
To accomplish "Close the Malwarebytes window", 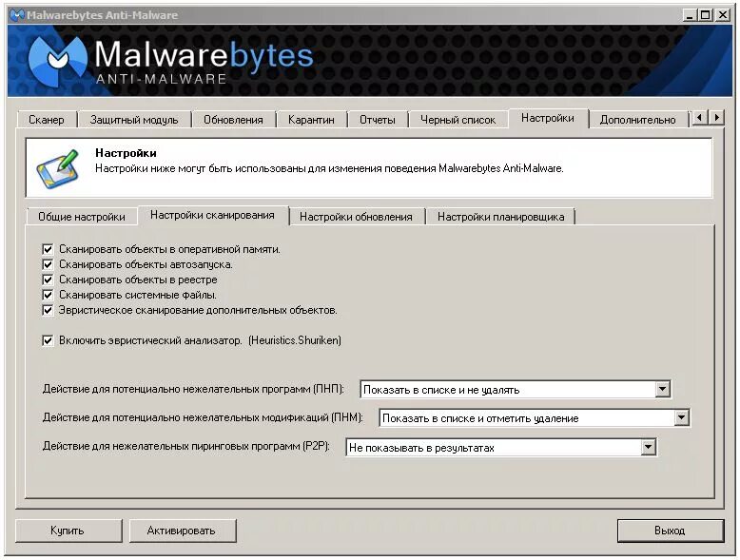I will (723, 15).
